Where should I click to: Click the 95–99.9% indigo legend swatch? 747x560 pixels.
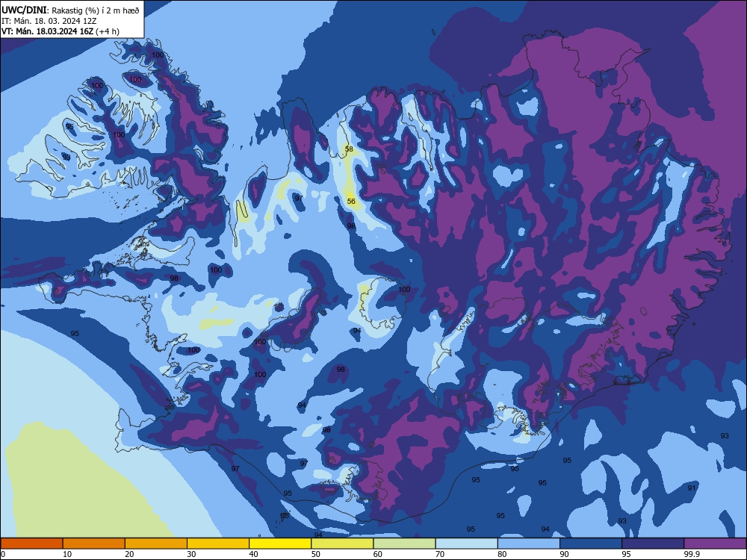[x=653, y=544]
